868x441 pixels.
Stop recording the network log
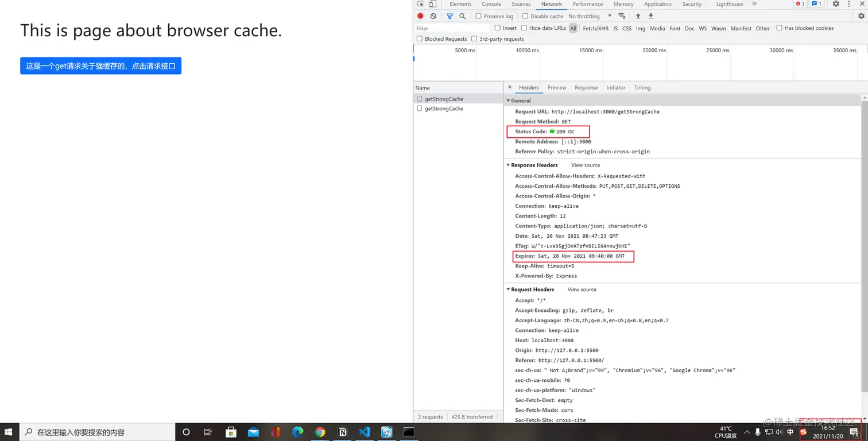pyautogui.click(x=420, y=16)
